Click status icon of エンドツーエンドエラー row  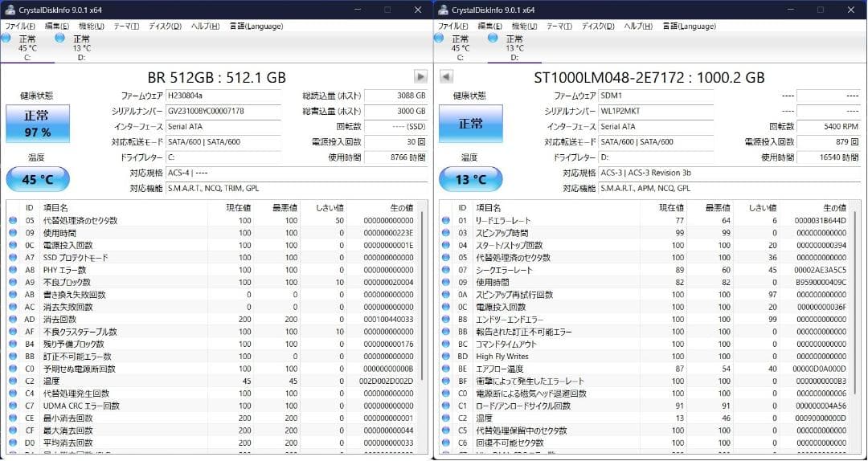pos(445,320)
